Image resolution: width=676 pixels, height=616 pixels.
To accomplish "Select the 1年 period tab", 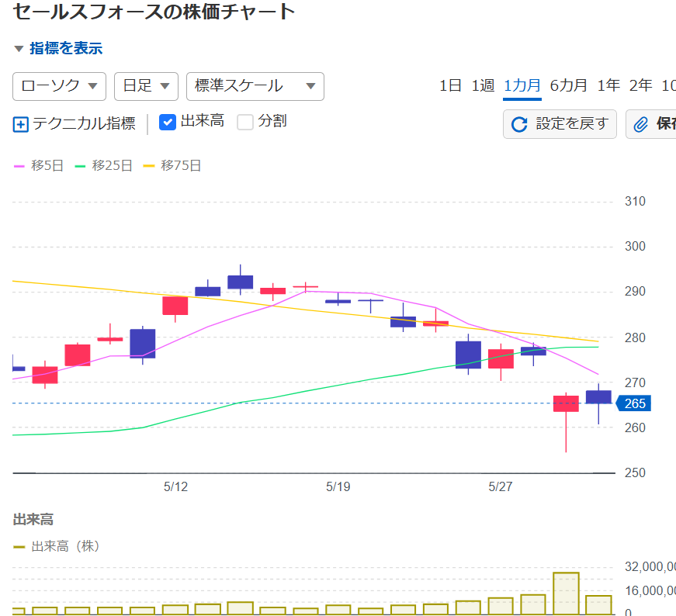I will (x=608, y=85).
